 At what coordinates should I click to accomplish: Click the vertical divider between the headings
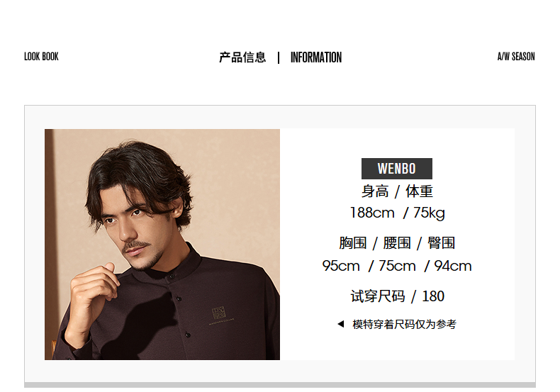[x=279, y=57]
